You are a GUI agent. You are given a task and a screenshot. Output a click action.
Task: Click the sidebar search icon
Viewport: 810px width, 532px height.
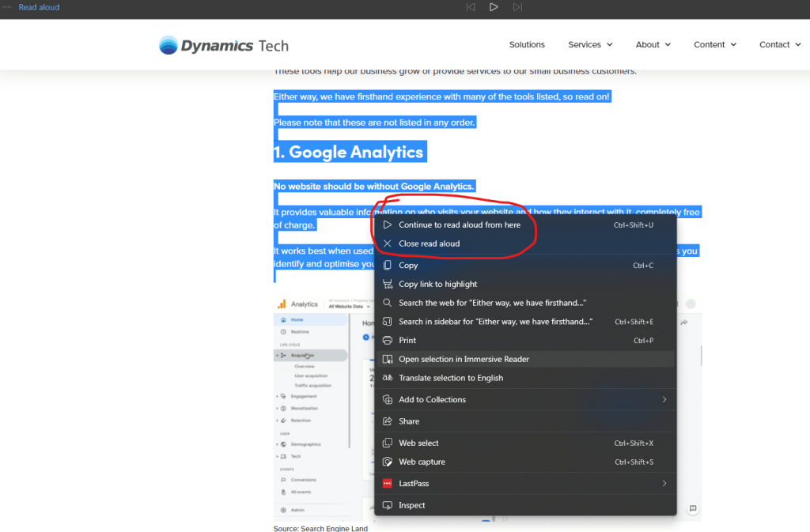[x=388, y=322]
